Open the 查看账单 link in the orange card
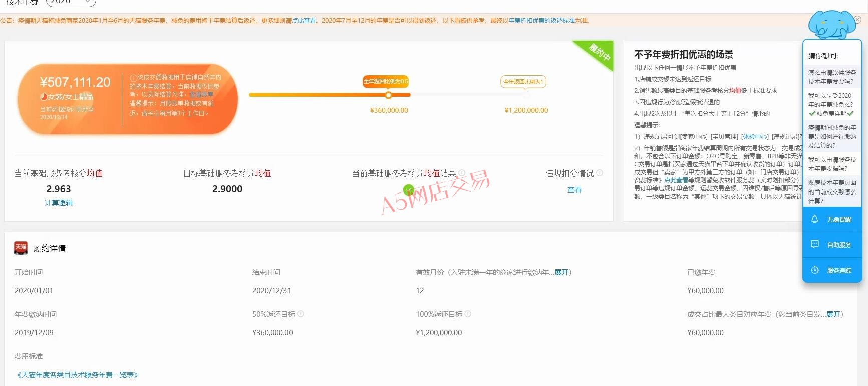This screenshot has height=386, width=868. (x=201, y=94)
